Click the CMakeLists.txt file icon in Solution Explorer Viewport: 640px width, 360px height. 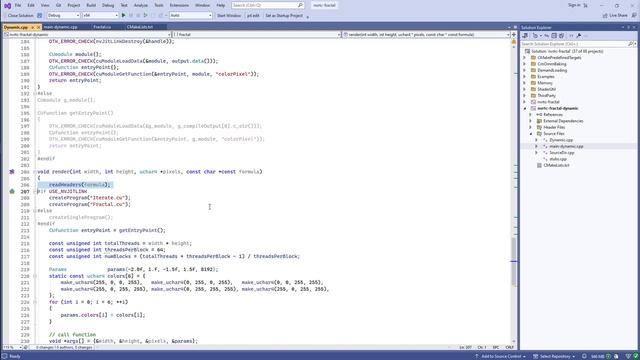pos(539,165)
